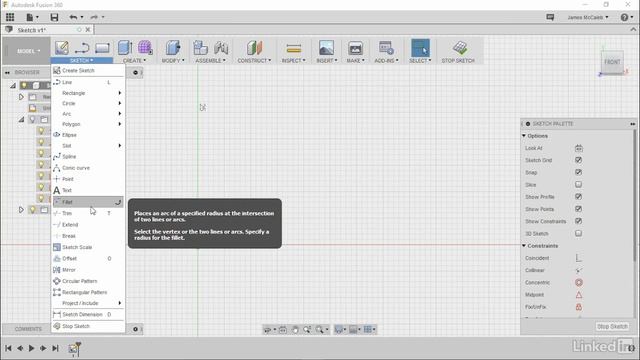Open the data panel grid icon
Viewport: 640px width, 360px height.
tap(10, 17)
